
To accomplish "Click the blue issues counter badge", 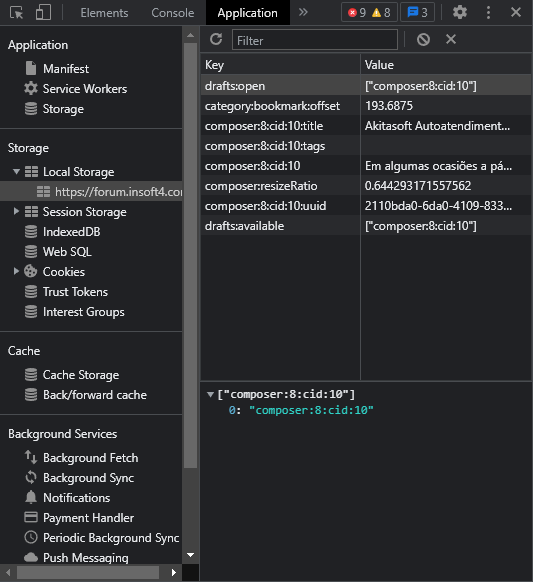I will 417,13.
